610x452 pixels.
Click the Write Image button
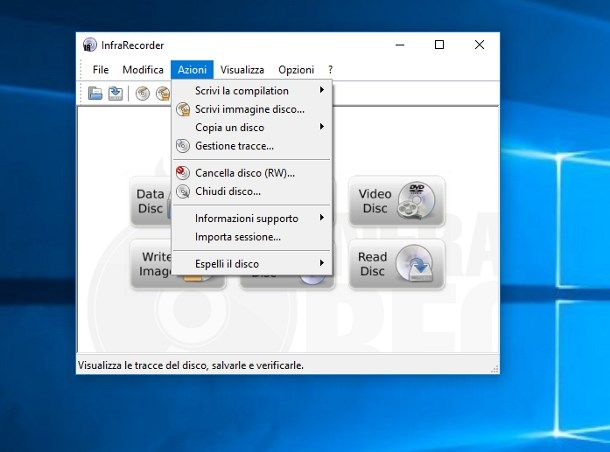pyautogui.click(x=152, y=264)
